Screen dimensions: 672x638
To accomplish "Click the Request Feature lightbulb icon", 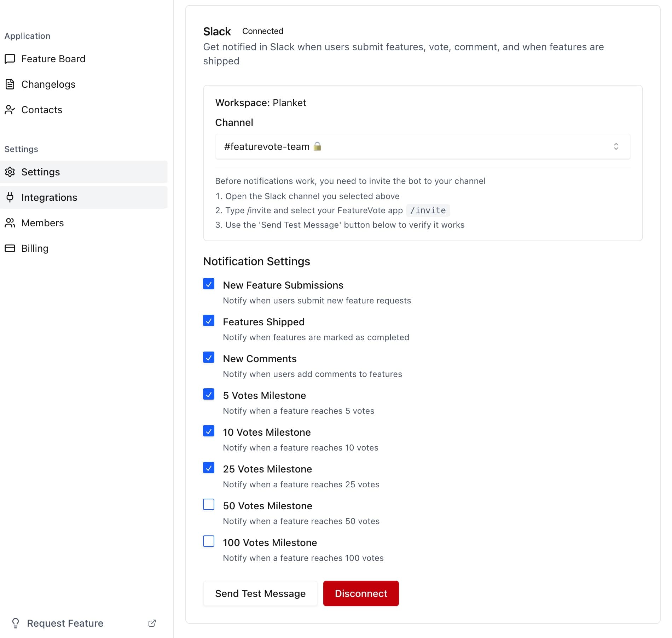I will 16,623.
